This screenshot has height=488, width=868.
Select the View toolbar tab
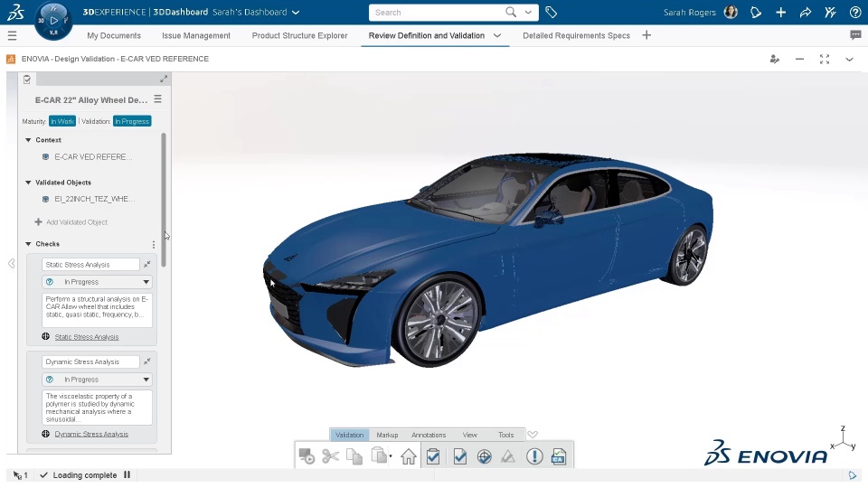(x=470, y=435)
